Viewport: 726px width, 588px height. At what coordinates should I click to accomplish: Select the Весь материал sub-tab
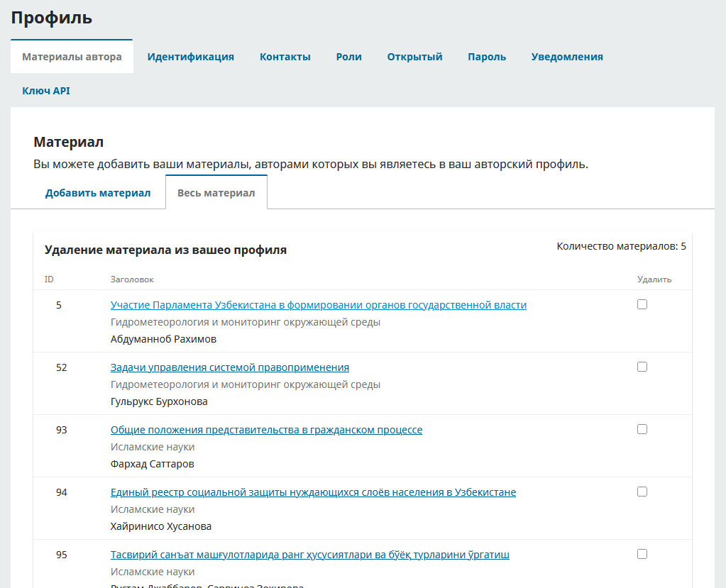(216, 193)
